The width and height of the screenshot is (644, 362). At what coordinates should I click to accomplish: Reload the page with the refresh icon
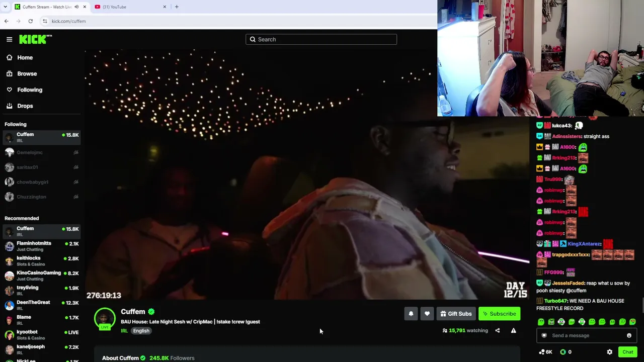30,21
